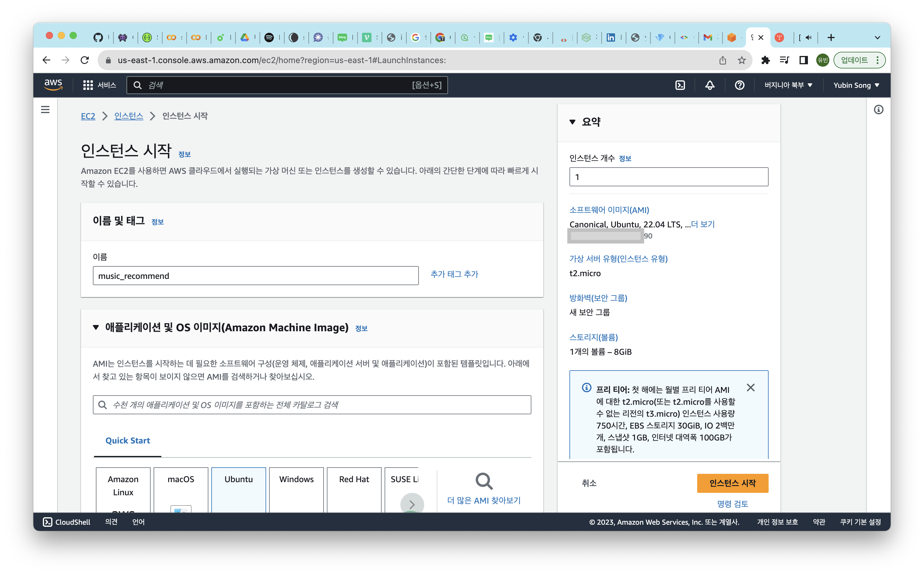Click the EC2 breadcrumb link

pyautogui.click(x=88, y=116)
